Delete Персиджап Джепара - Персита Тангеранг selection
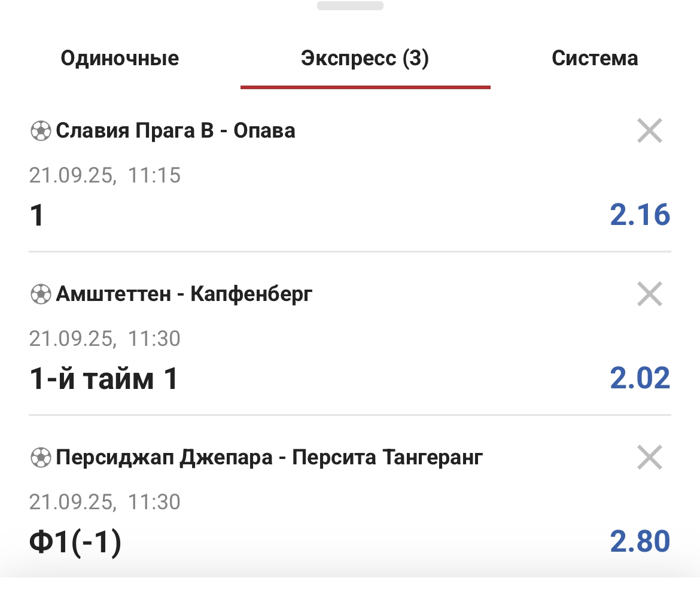Viewport: 700px width, 593px height. 649,458
